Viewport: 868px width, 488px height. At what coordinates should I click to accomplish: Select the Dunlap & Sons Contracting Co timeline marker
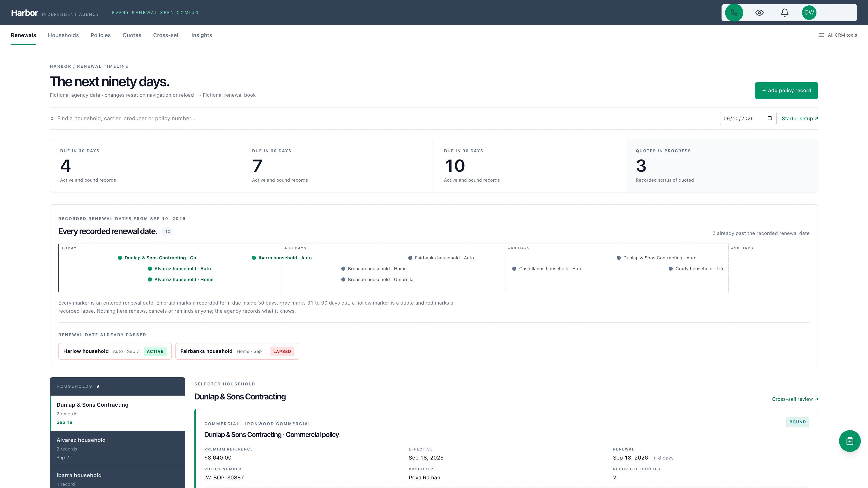pyautogui.click(x=159, y=258)
